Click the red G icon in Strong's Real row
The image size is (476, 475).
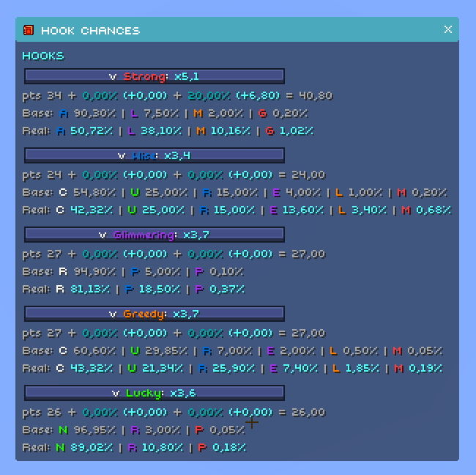pos(269,131)
